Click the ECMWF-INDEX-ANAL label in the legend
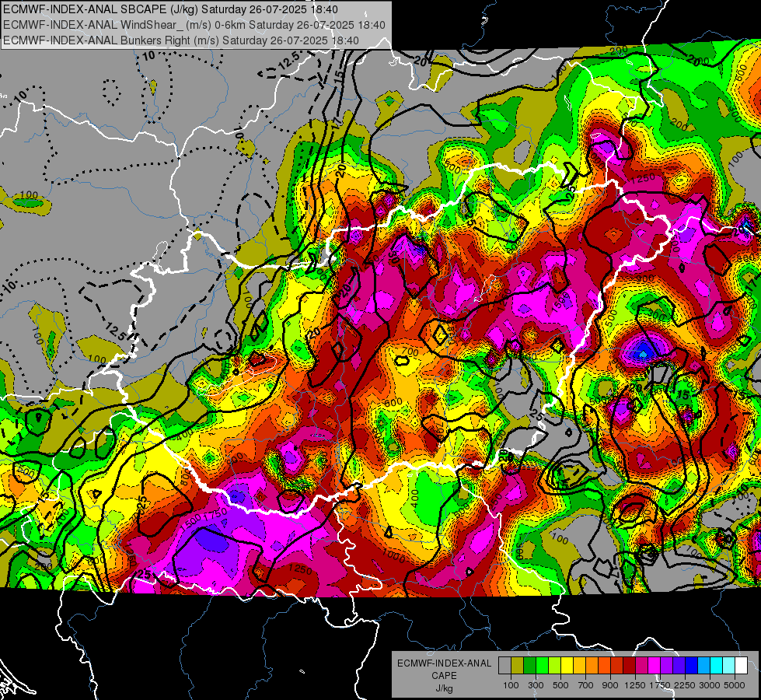Image resolution: width=761 pixels, height=700 pixels. coord(445,663)
